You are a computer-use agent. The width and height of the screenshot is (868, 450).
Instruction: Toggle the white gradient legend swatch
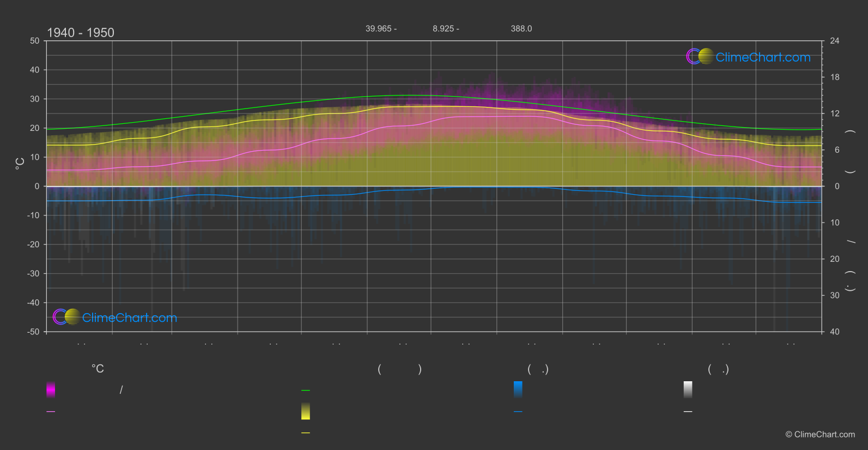pyautogui.click(x=688, y=389)
